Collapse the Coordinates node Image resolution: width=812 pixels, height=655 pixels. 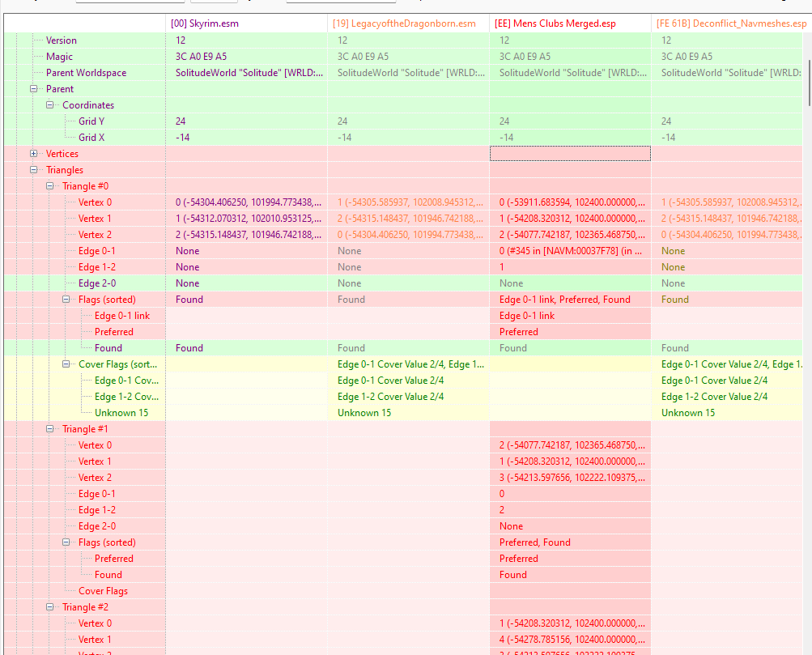tap(49, 105)
